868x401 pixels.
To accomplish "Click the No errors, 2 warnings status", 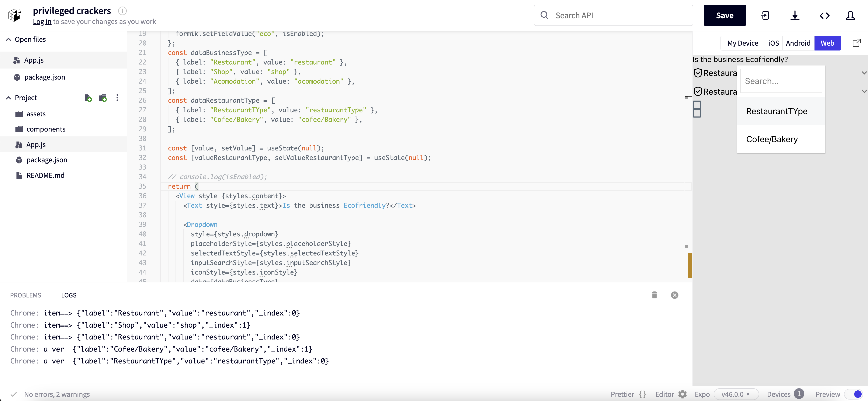I will [57, 394].
